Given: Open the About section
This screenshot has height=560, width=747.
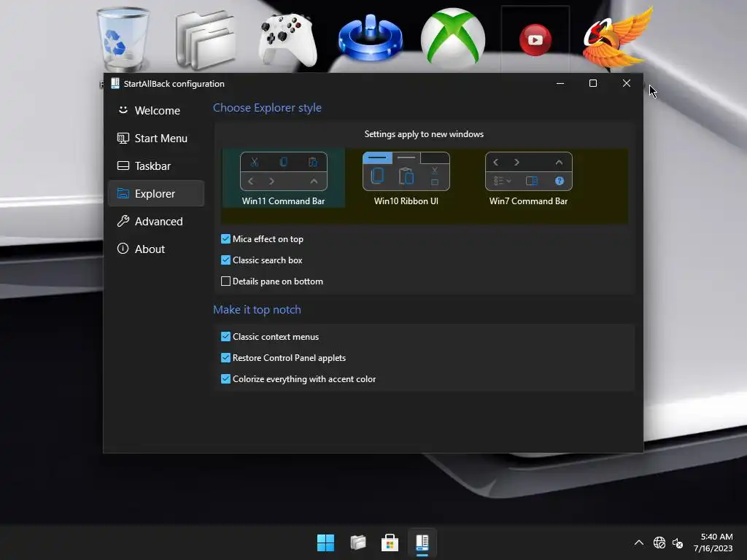Looking at the screenshot, I should (156, 249).
